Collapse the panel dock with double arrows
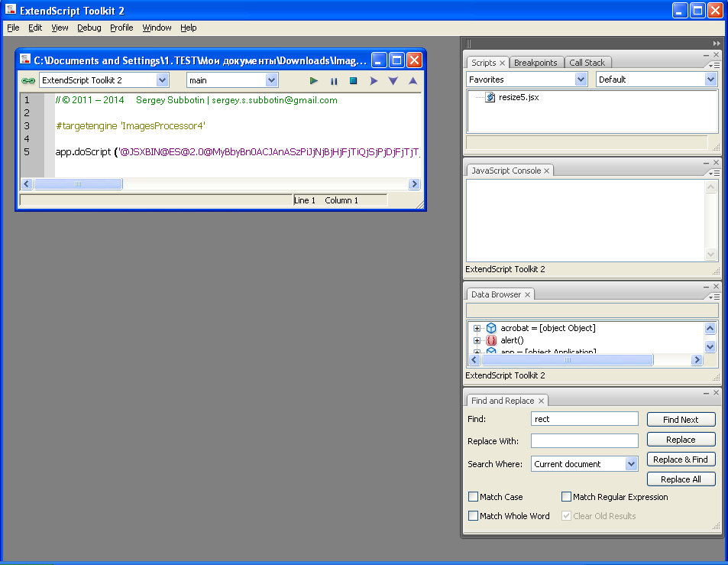The height and width of the screenshot is (565, 728). (x=717, y=44)
